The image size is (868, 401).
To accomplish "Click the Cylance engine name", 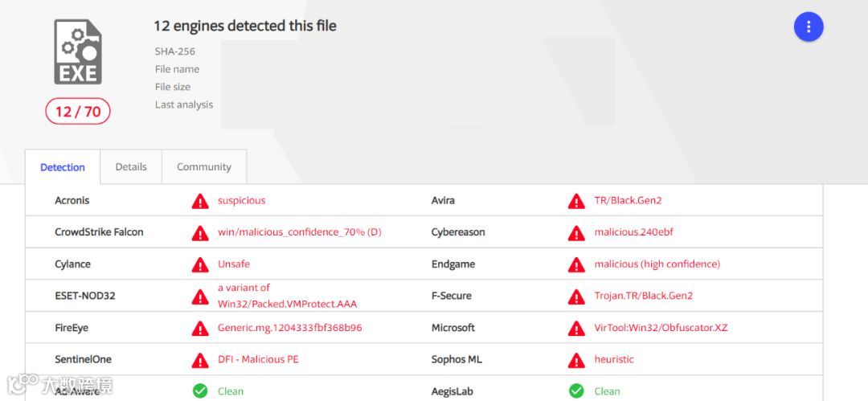I will pos(72,264).
